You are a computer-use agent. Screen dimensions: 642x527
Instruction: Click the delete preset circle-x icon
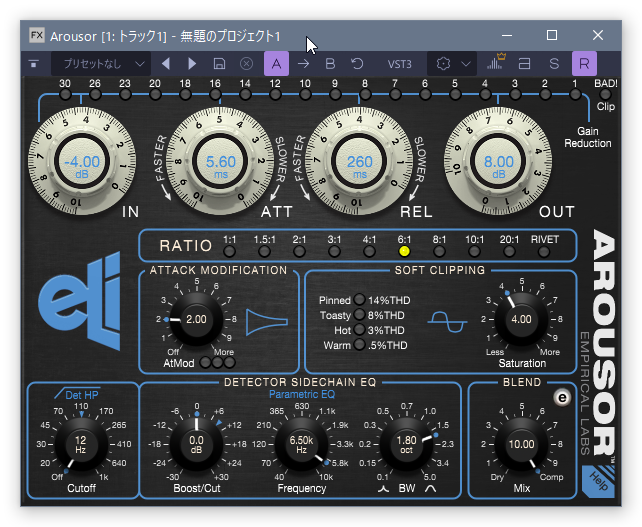(x=246, y=64)
